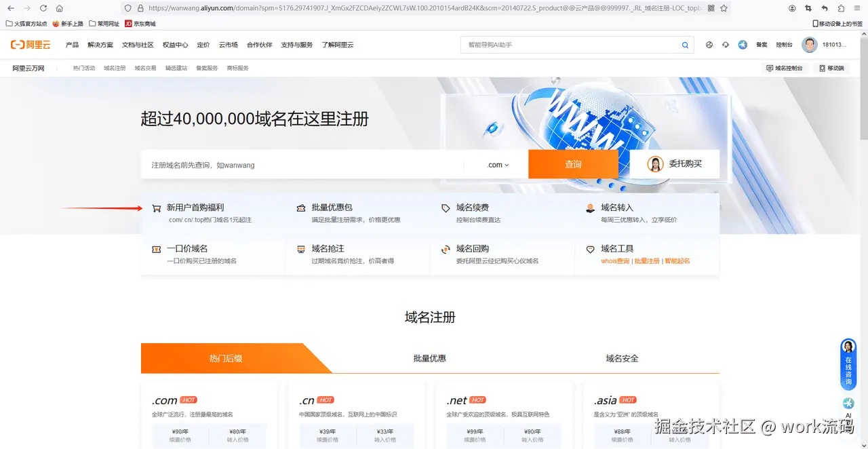Open 在线咨询 floating chat widget
Viewport: 868px width, 449px height.
coord(848,365)
